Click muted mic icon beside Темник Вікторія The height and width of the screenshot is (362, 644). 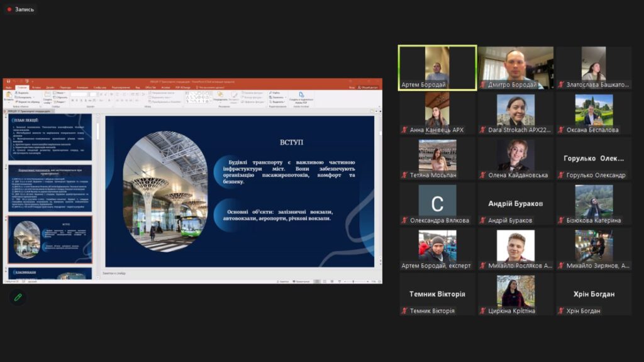[404, 311]
